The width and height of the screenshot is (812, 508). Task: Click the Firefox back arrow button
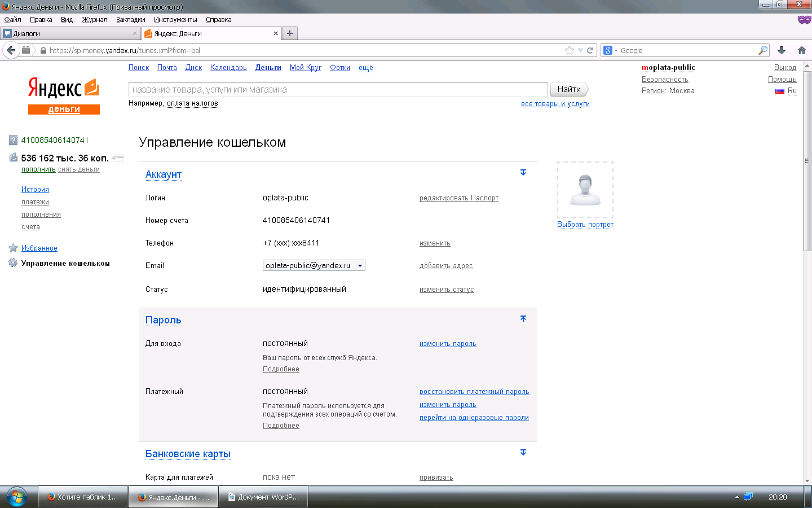coord(11,50)
